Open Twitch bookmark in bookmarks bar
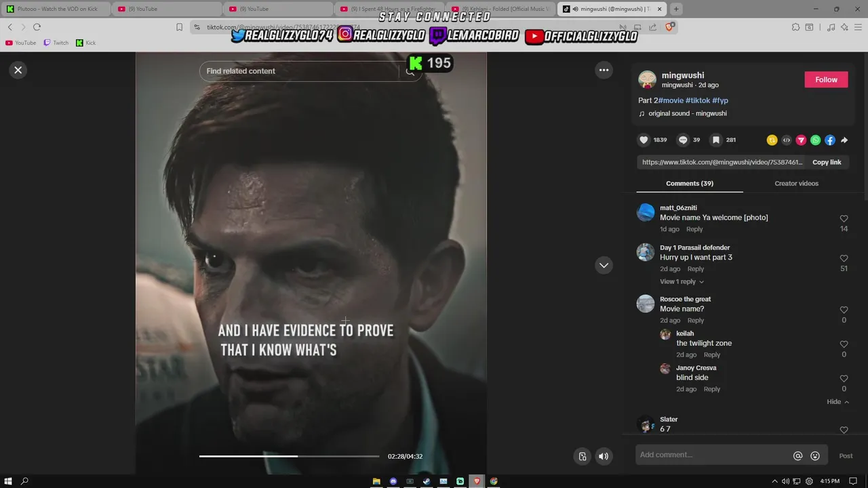Screen dimensions: 868x488 (x=56, y=43)
